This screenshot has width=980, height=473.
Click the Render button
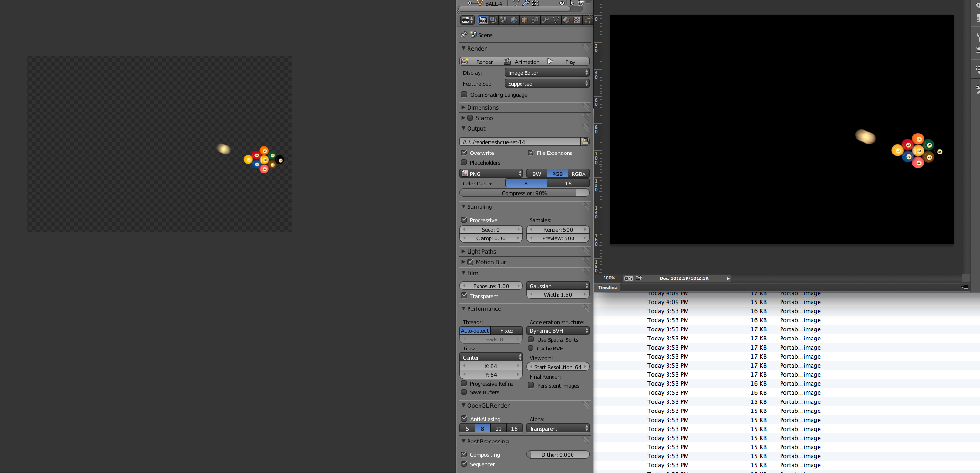(481, 62)
